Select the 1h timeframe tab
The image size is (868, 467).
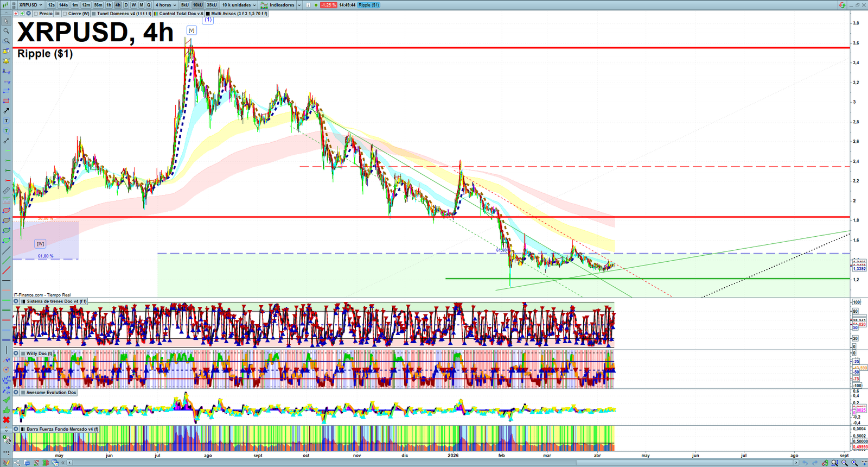click(x=109, y=5)
